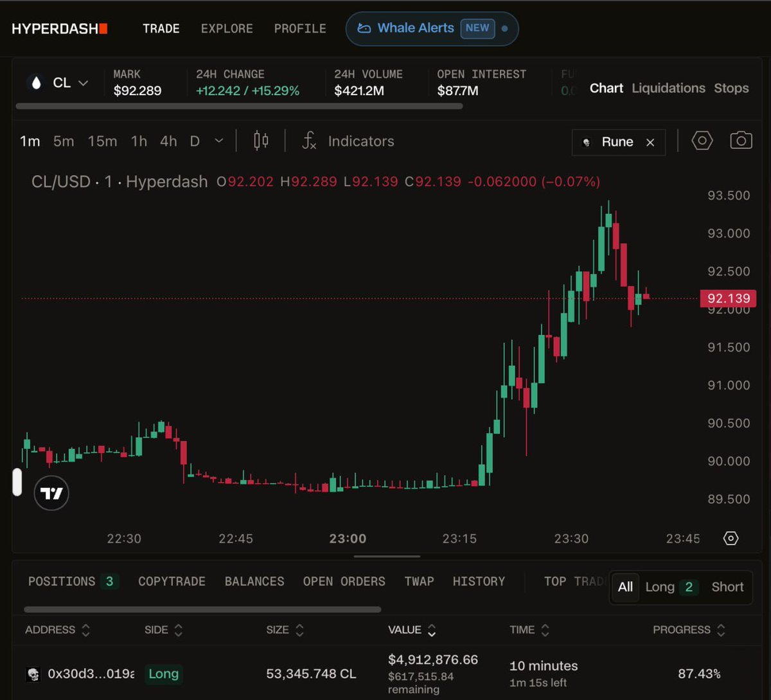The height and width of the screenshot is (700, 771).
Task: Click the bottom tabs horizontal scrollbar
Action: pos(202,609)
